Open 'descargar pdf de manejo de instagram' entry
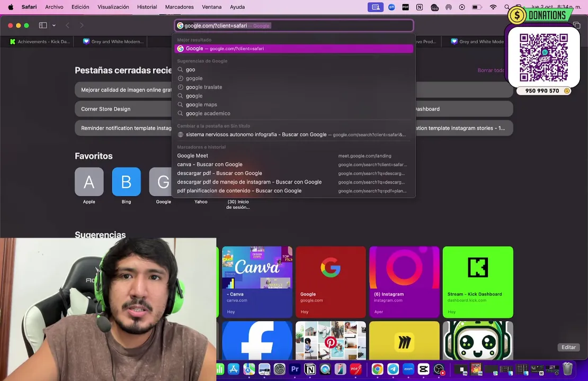This screenshot has height=381, width=588. pyautogui.click(x=294, y=182)
